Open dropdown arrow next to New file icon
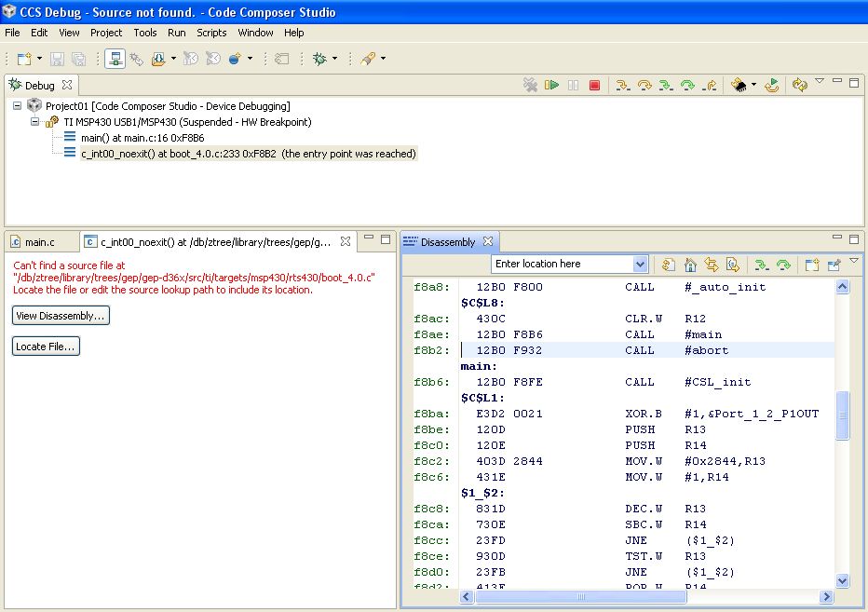Screen dimensions: 868x612 coord(39,59)
